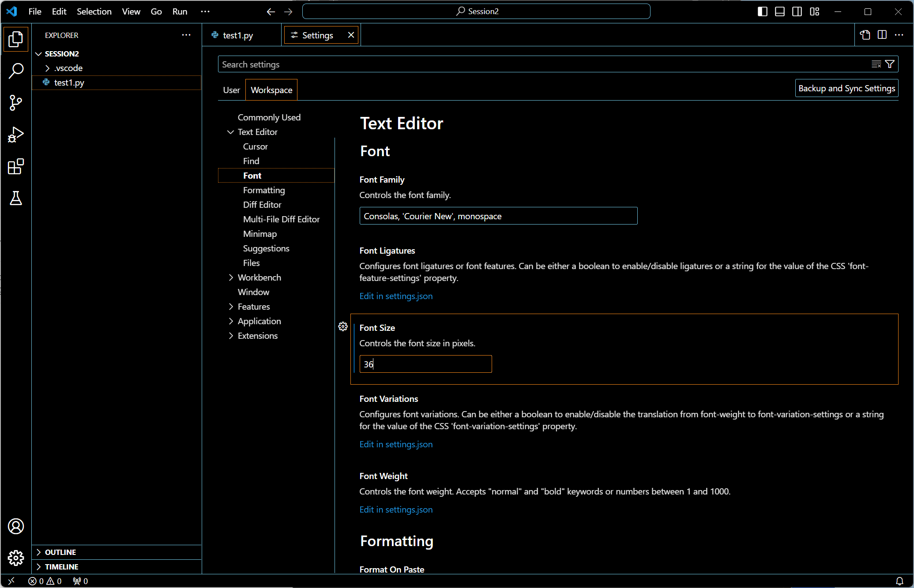
Task: Click Edit in settings.json under Font Ligatures
Action: pos(396,296)
